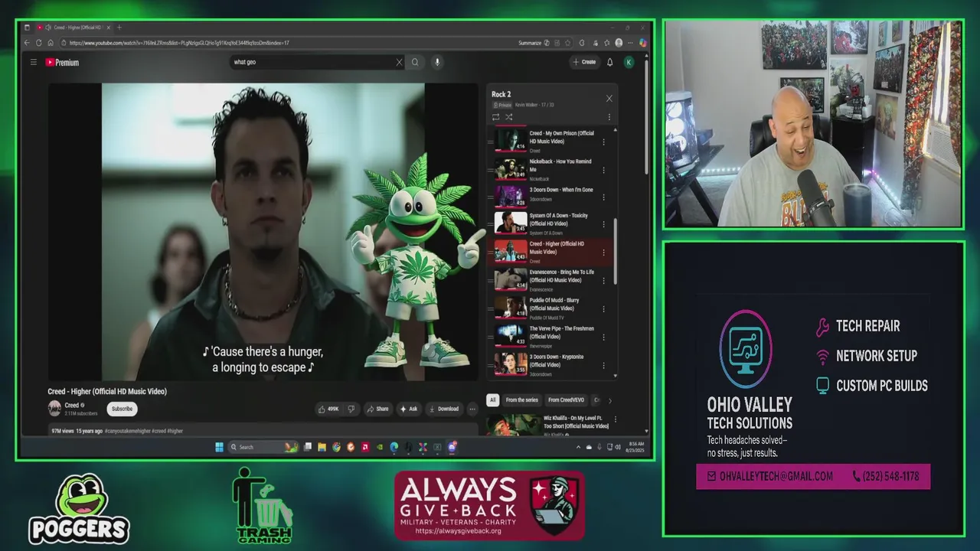
Task: Click Creed channel name link
Action: tap(71, 406)
